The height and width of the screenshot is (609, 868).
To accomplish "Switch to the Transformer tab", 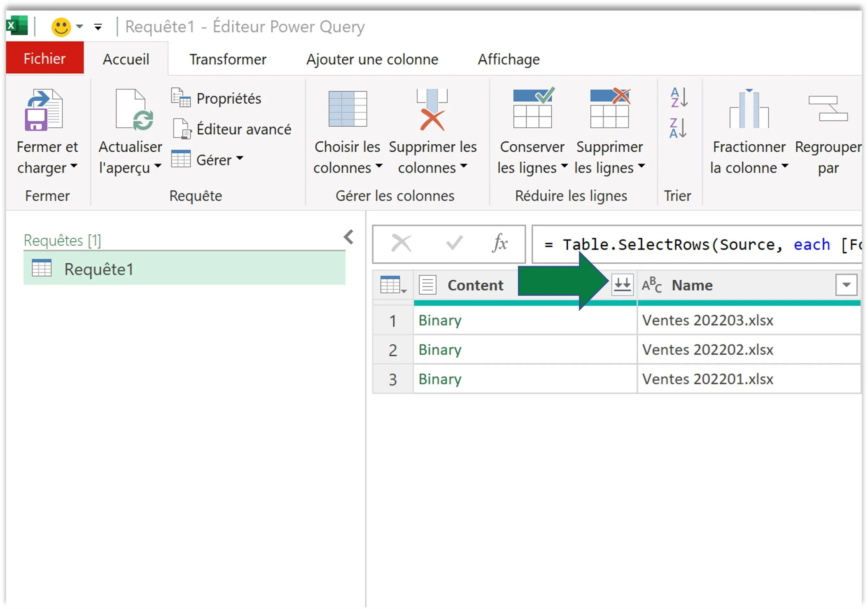I will [x=227, y=59].
